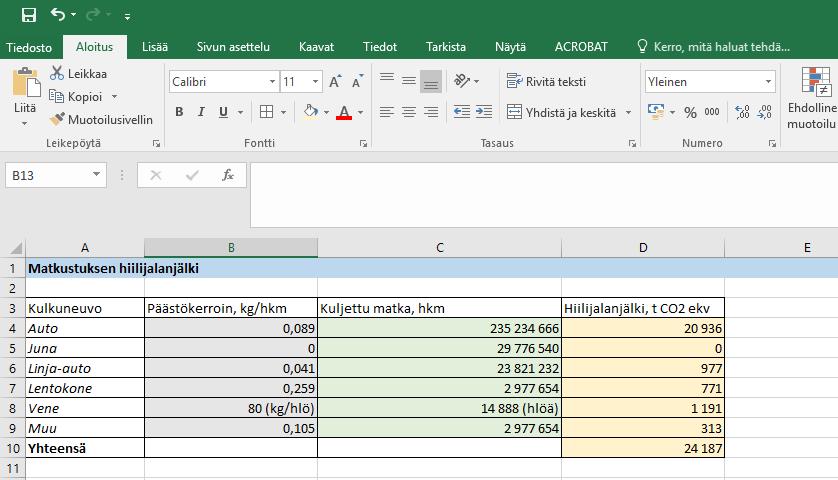Viewport: 838px width, 480px height.
Task: Click the decrease indent icon
Action: pos(461,111)
